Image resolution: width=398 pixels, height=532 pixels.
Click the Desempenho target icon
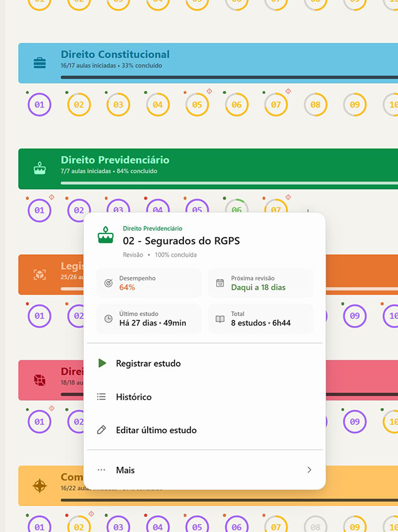point(108,283)
